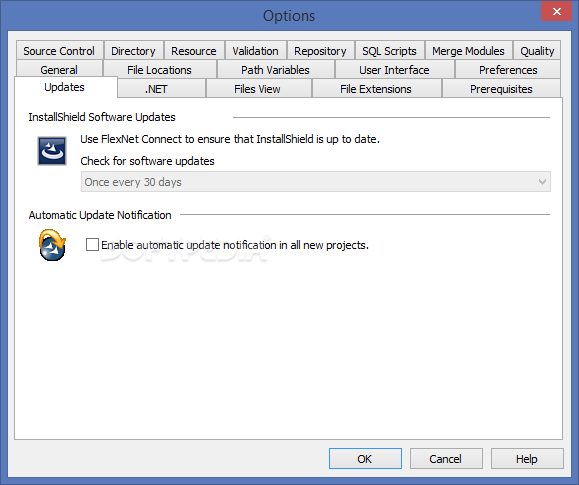The image size is (579, 485).
Task: Open the Check for software updates dropdown
Action: coord(316,181)
